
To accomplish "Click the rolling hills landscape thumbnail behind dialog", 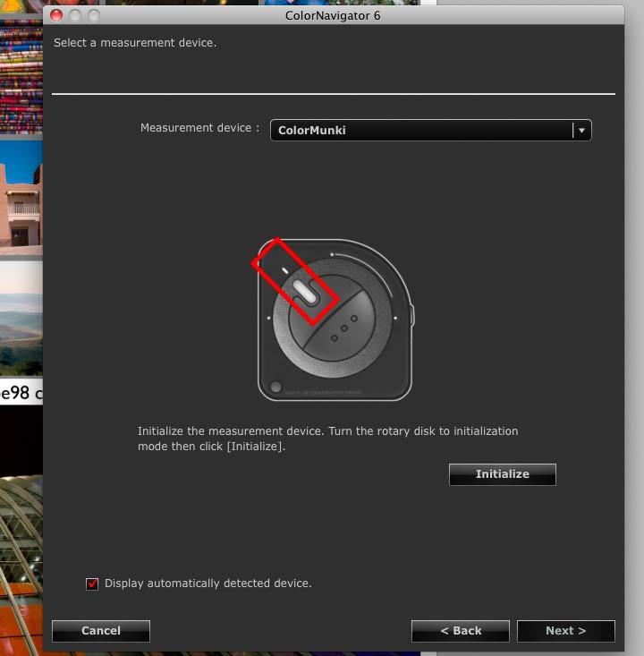I will (21, 319).
